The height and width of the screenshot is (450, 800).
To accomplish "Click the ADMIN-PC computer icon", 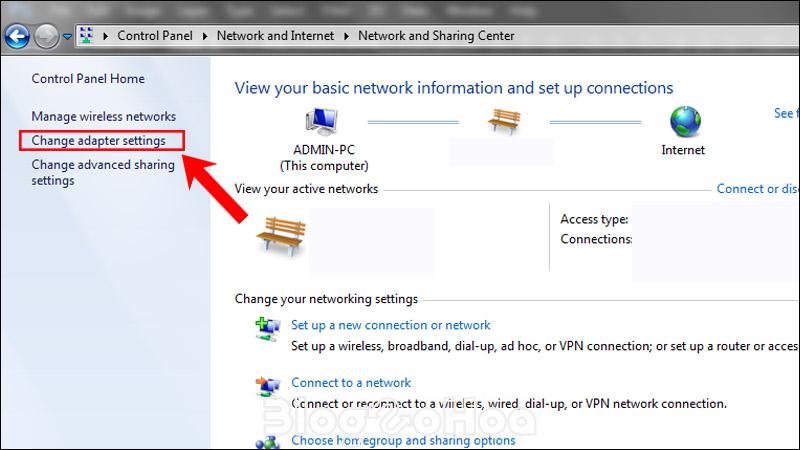I will coord(322,121).
